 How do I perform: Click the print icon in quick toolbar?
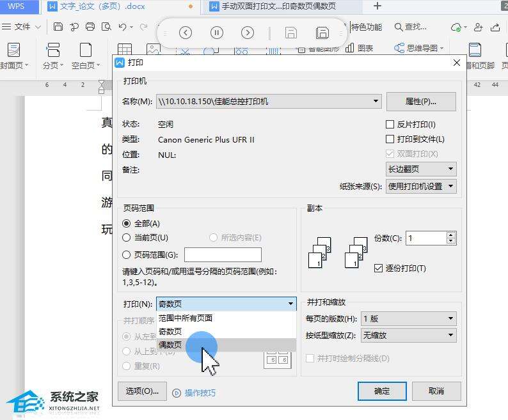90,27
